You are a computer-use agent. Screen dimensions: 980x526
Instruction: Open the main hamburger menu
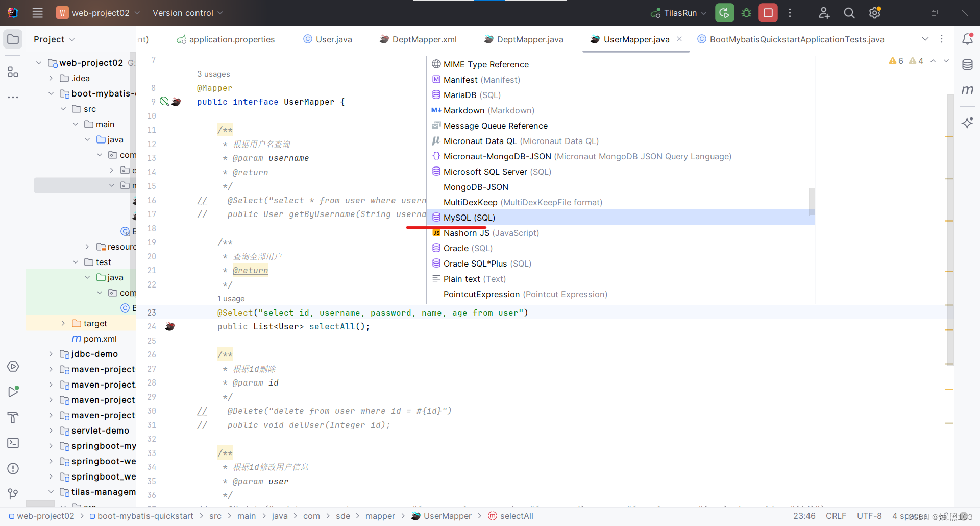click(x=38, y=13)
